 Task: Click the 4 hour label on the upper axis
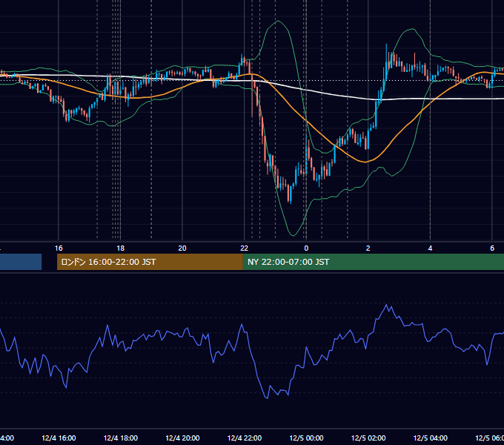tap(430, 248)
